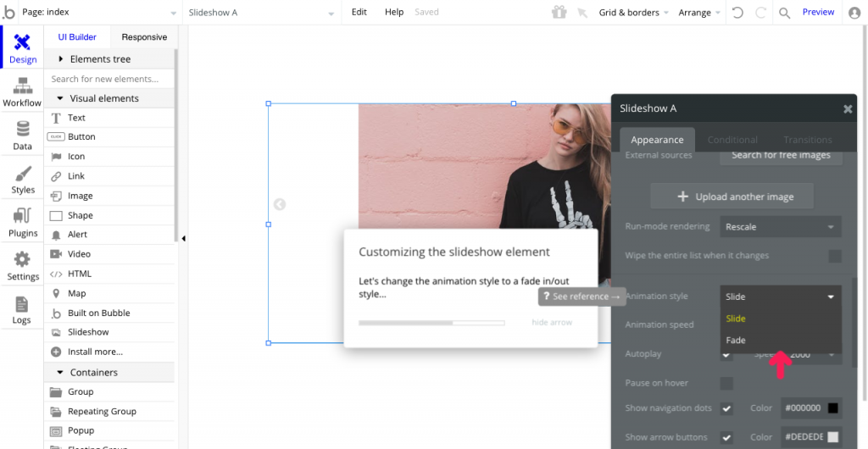Open the Workflow section
868x449 pixels.
[22, 91]
